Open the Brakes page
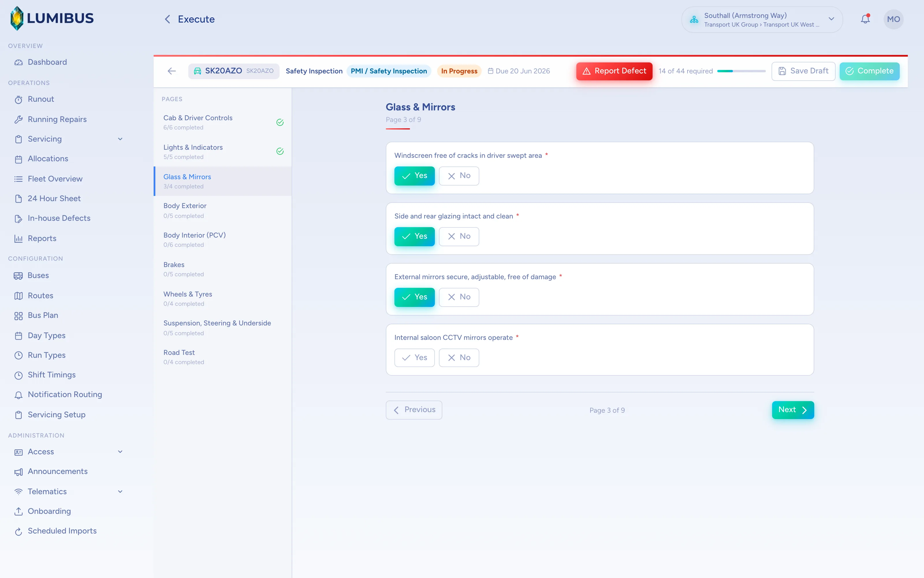Screen dimensions: 924x578 tap(223, 269)
